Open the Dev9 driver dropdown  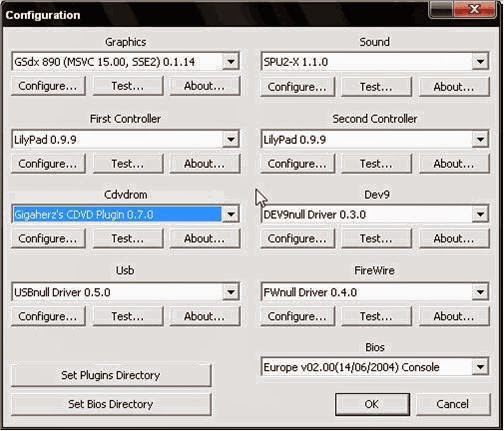480,214
